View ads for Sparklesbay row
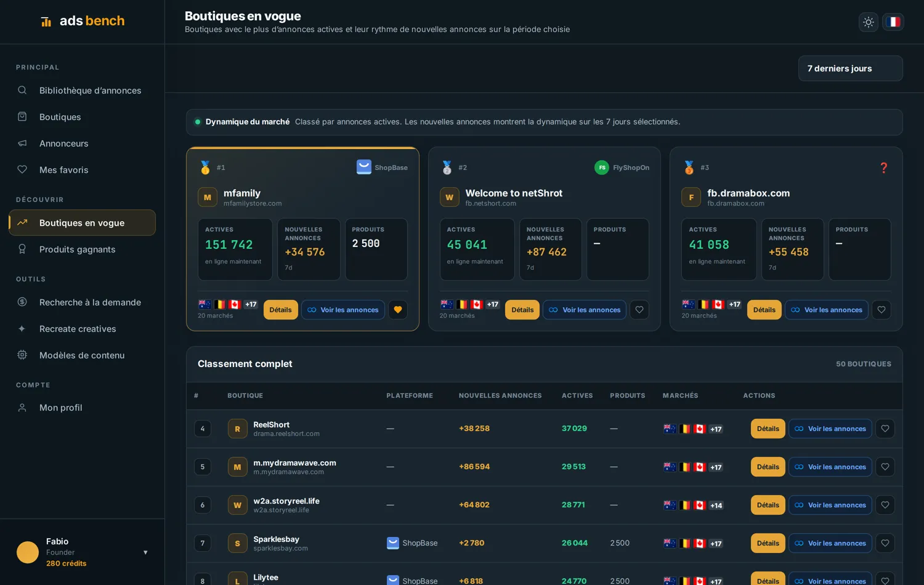The width and height of the screenshot is (924, 585). [x=830, y=543]
